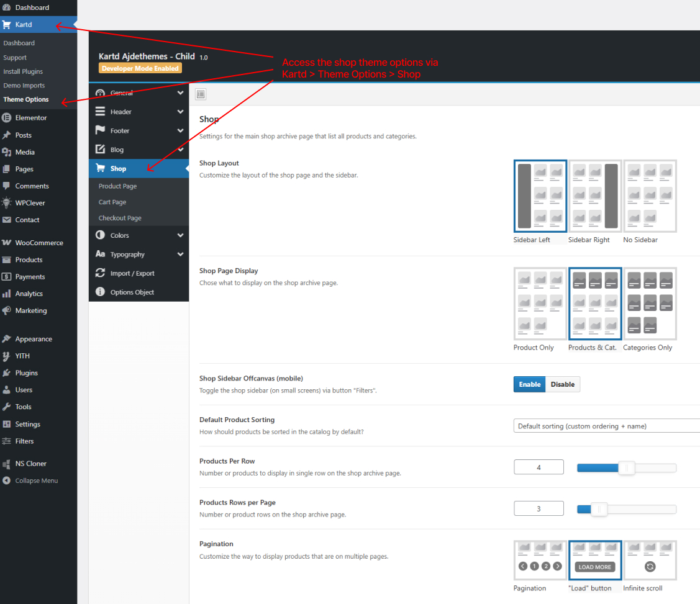Screen dimensions: 700x604
Task: Click the Colors section icon
Action: (100, 235)
